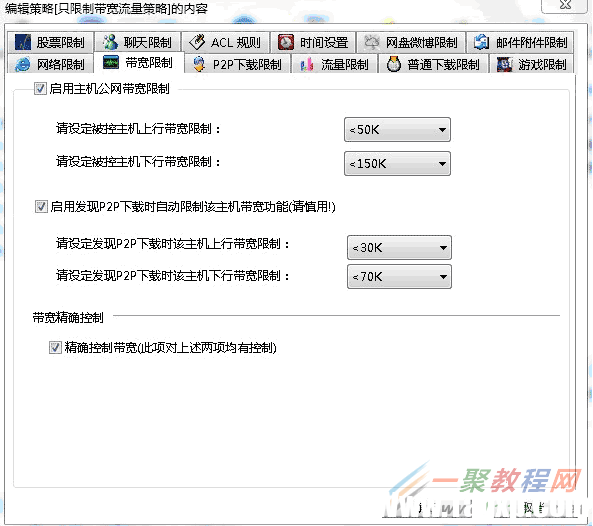Open the P2P 上行带宽 dropdown showing <30K
Image resolution: width=593 pixels, height=526 pixels.
399,248
